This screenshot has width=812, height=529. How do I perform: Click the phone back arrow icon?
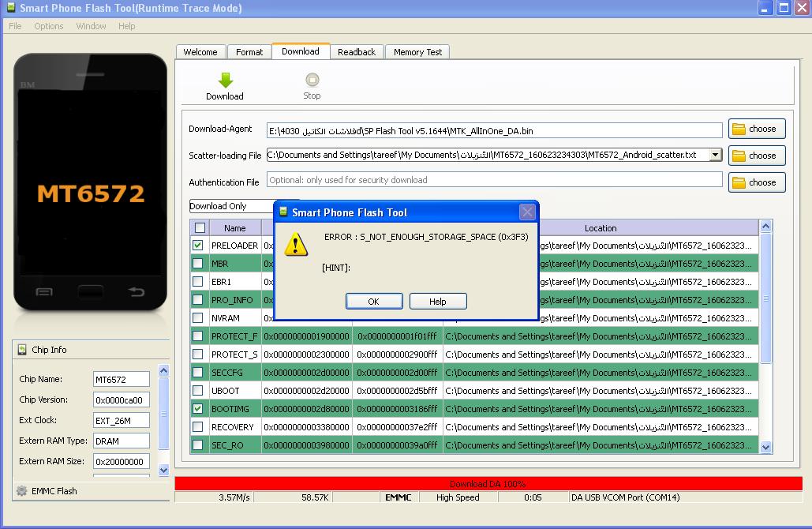(x=137, y=291)
